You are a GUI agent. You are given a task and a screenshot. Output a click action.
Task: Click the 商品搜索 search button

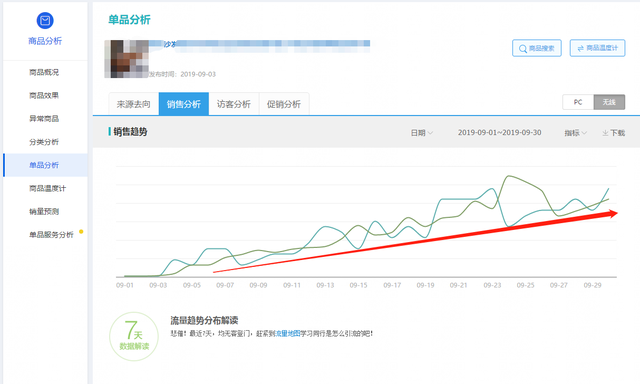(537, 48)
